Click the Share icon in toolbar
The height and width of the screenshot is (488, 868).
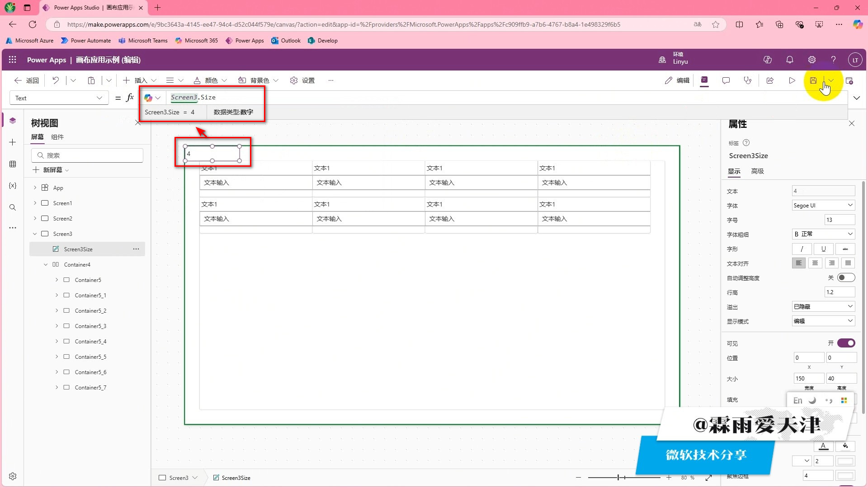coord(770,80)
